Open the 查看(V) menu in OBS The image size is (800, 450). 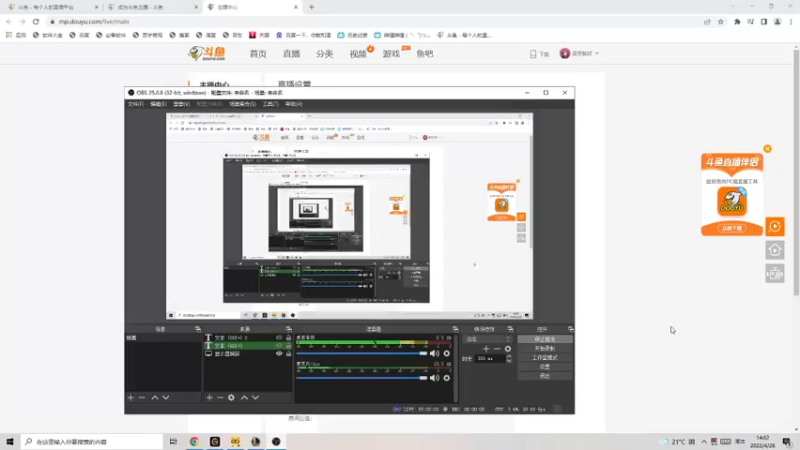coord(182,104)
